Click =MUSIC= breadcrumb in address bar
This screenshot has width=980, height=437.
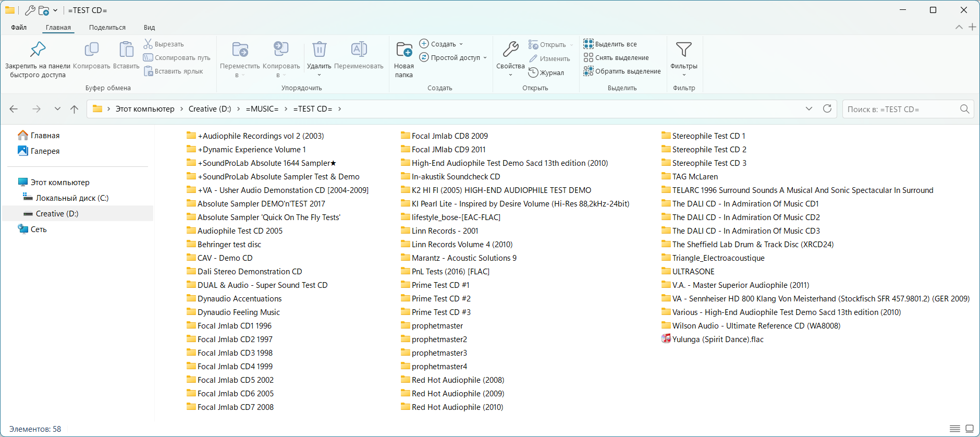tap(262, 109)
